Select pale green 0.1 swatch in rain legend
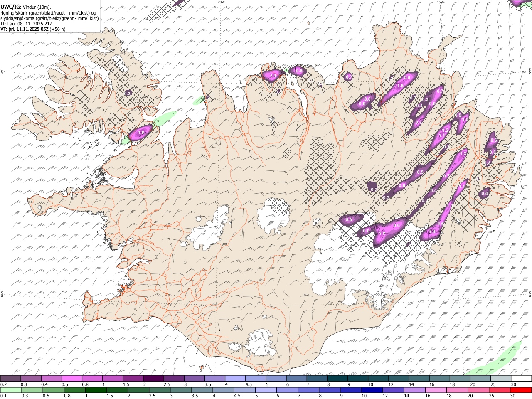 click(x=11, y=390)
